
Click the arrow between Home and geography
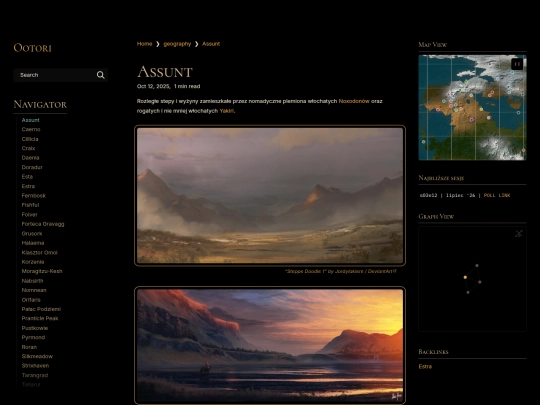(x=158, y=44)
